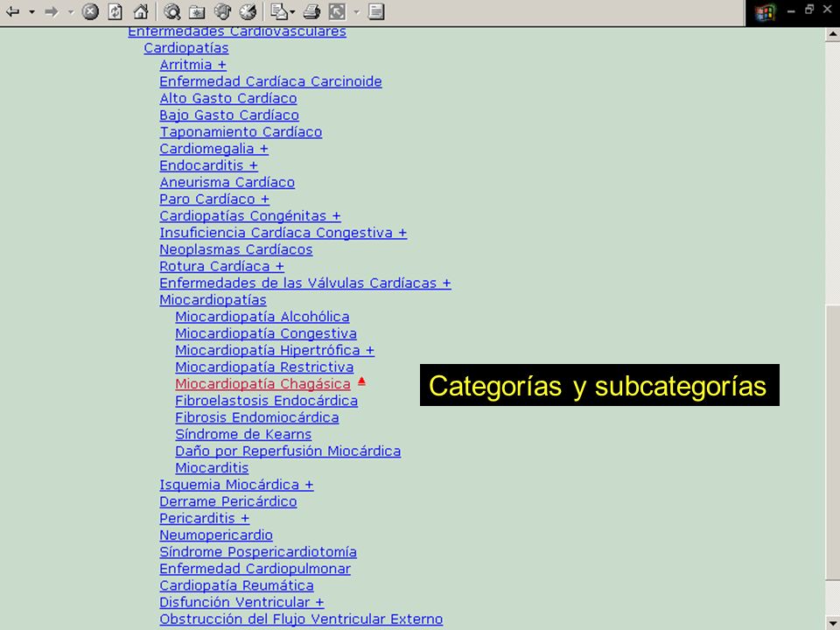Open the Fibroelastosis Endocárdica link

[x=266, y=401]
